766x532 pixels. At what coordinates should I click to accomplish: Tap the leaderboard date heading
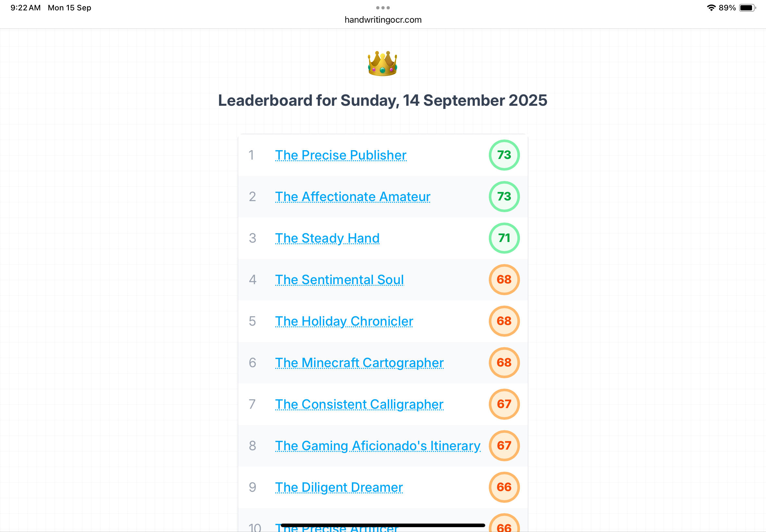[x=382, y=100]
